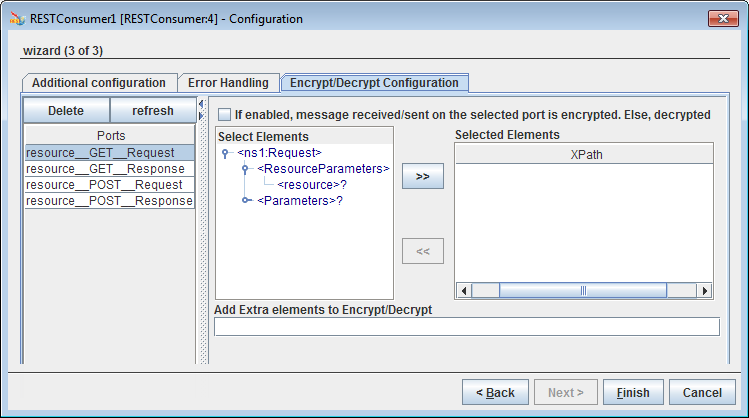Collapse the ns1:Request tree node
This screenshot has height=418, width=749.
(226, 153)
